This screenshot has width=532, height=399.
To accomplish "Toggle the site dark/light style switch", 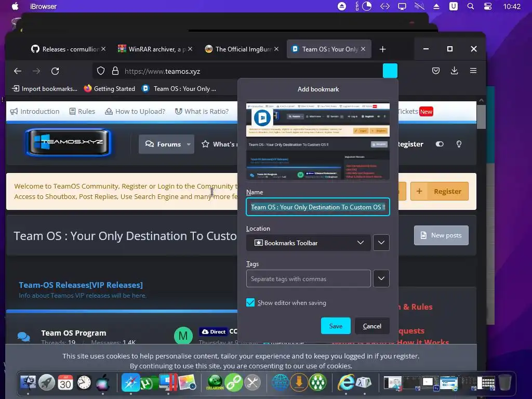I will pos(440,144).
